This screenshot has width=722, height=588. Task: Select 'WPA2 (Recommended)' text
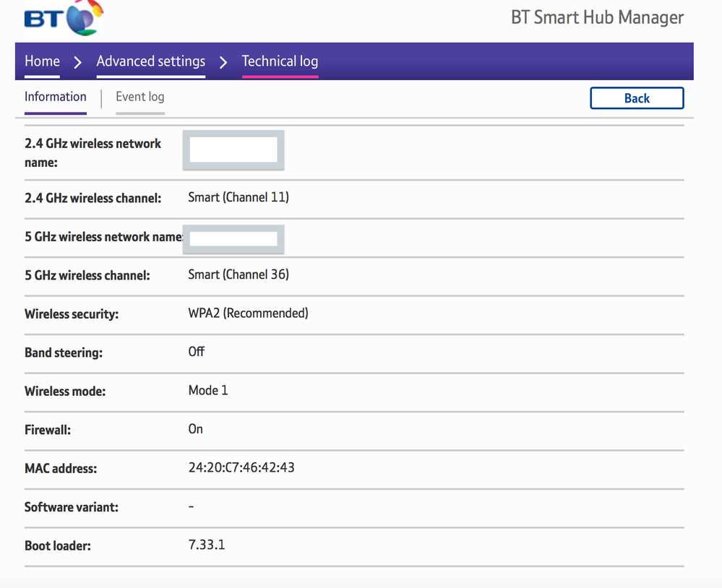pyautogui.click(x=248, y=314)
